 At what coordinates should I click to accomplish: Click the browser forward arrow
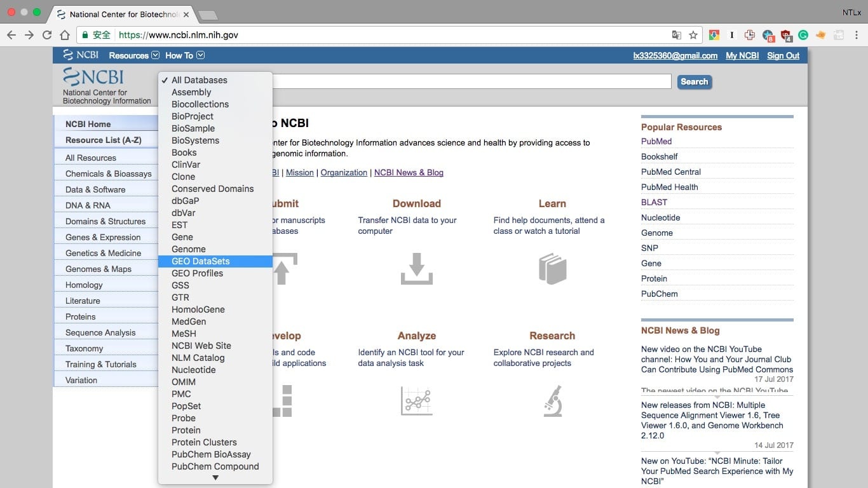(29, 35)
